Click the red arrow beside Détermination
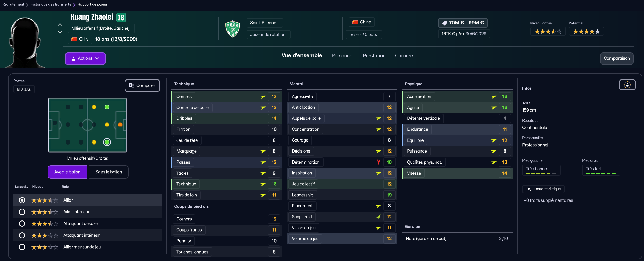Viewport: 644px width, 261px height. click(x=378, y=162)
